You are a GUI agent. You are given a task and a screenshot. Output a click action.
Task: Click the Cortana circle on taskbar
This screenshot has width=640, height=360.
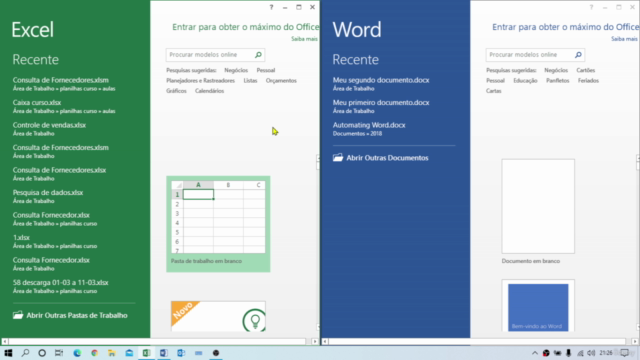click(42, 353)
